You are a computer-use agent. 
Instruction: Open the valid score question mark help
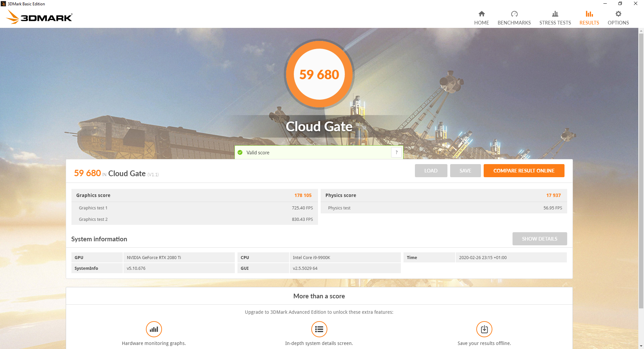pos(396,152)
